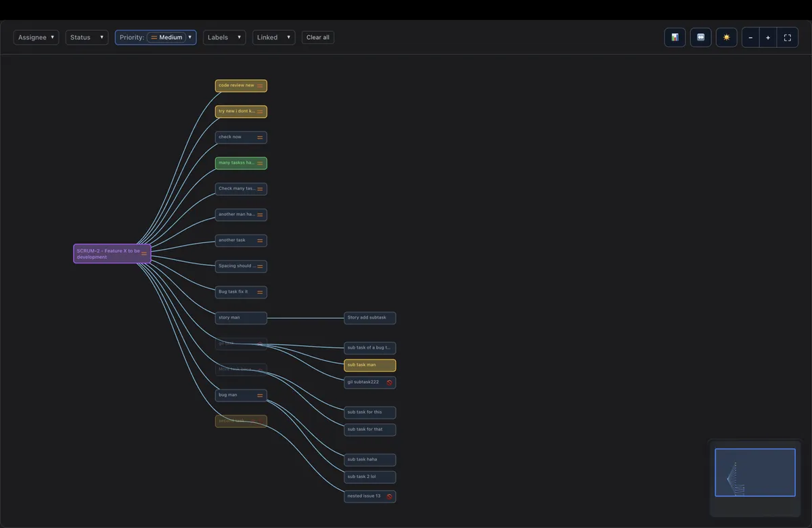
Task: Click the priority icon on bug man node
Action: (260, 395)
